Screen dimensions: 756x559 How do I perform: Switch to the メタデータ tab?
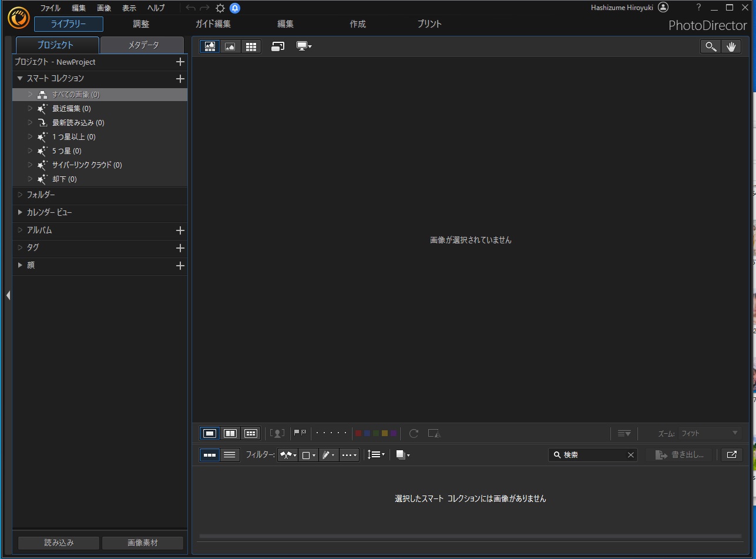pos(143,45)
